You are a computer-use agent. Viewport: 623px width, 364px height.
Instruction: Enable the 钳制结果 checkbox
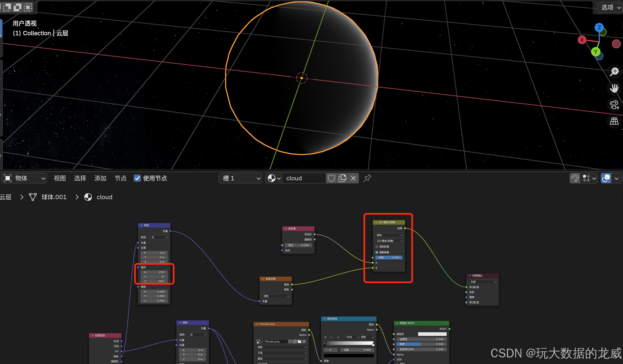point(377,246)
